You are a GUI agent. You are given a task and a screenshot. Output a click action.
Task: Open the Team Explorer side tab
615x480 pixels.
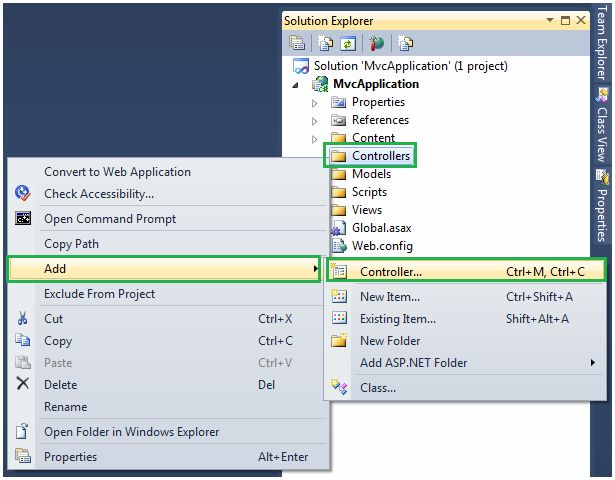(x=602, y=43)
